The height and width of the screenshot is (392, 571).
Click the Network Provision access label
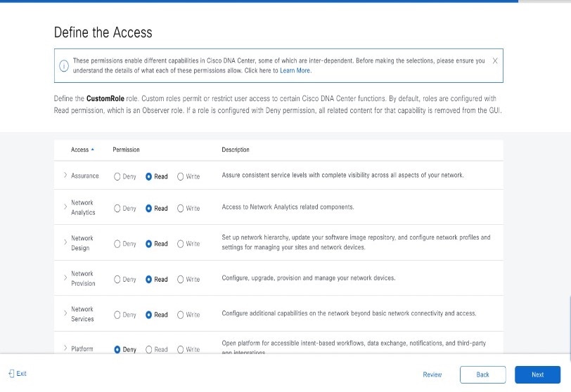pos(83,278)
